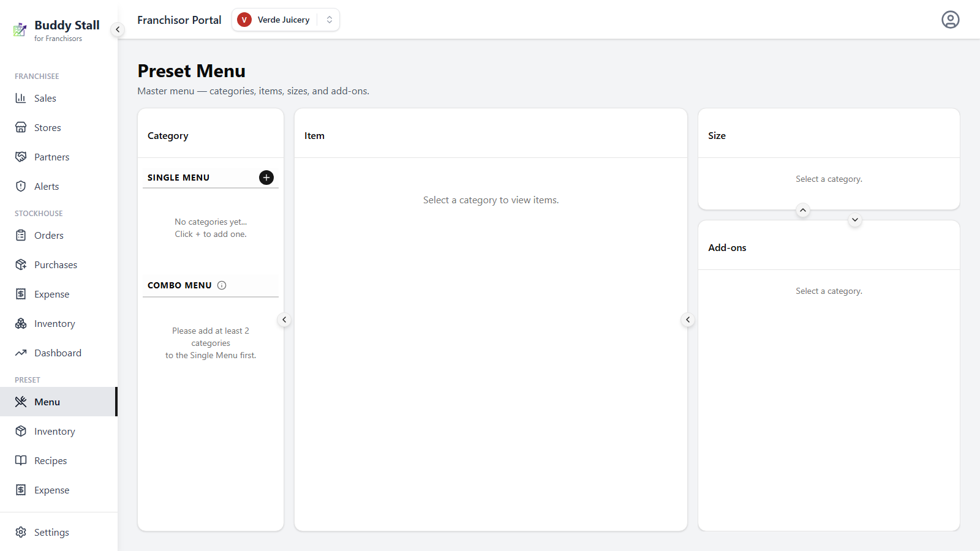Click the Add-ons panel heading

(x=727, y=247)
